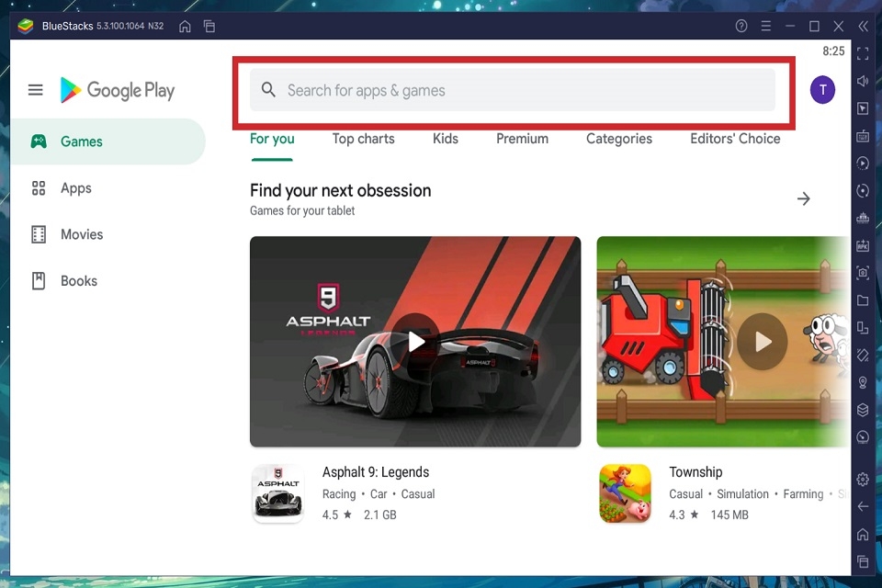The width and height of the screenshot is (882, 588).
Task: Click Racing • Car • Casual genre text
Action: tap(379, 494)
